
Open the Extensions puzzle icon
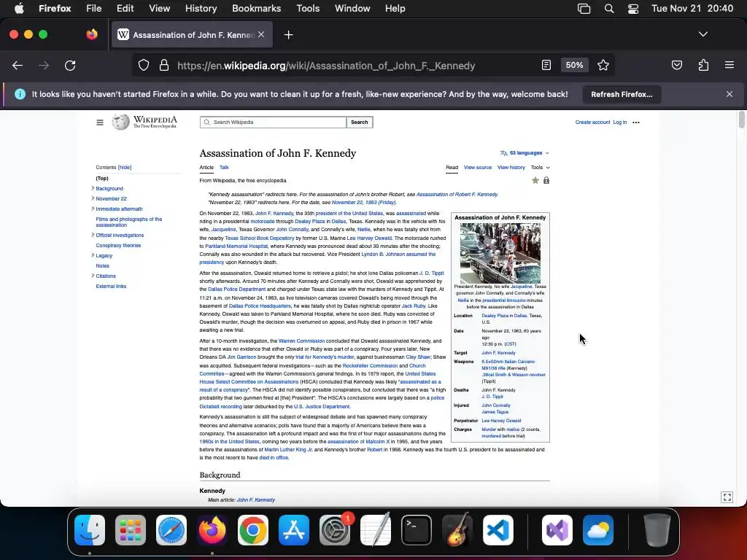tap(703, 65)
